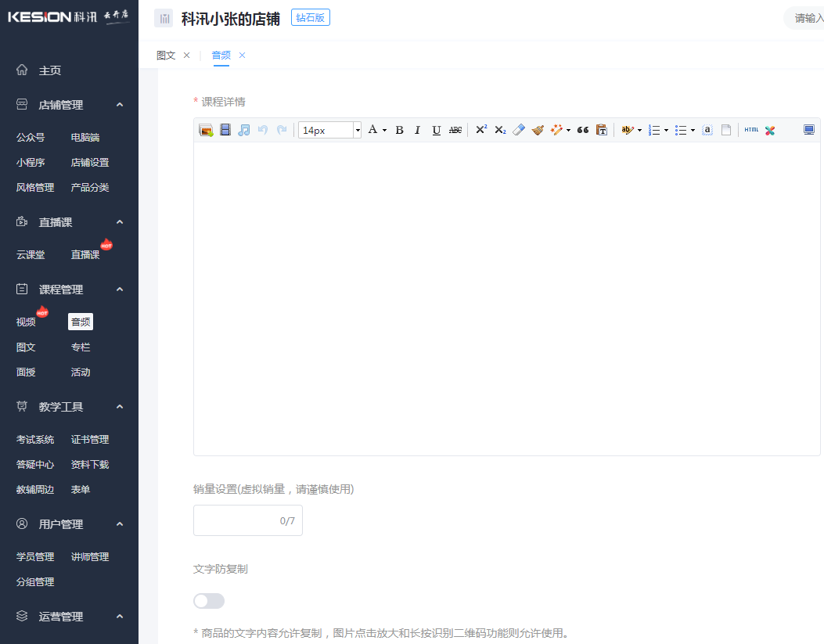Select the insert audio (music note) icon

(x=244, y=130)
